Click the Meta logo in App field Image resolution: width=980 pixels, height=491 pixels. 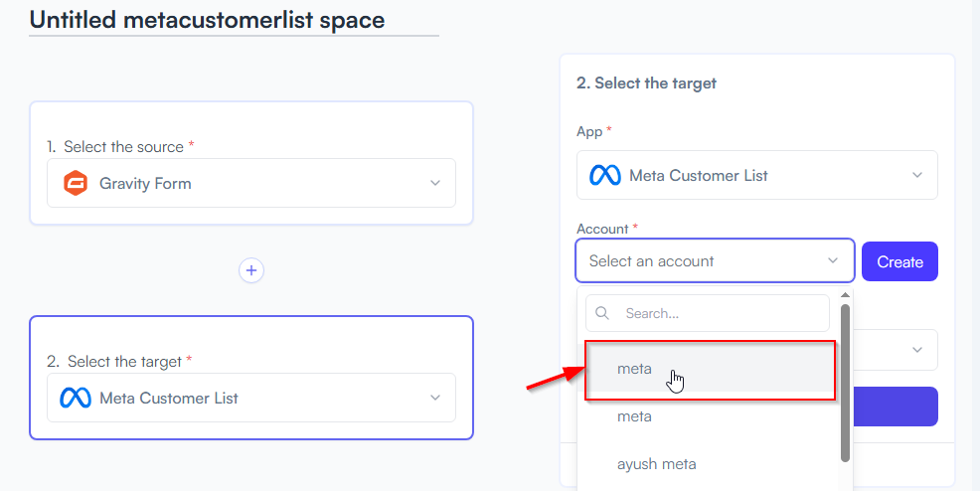tap(605, 176)
